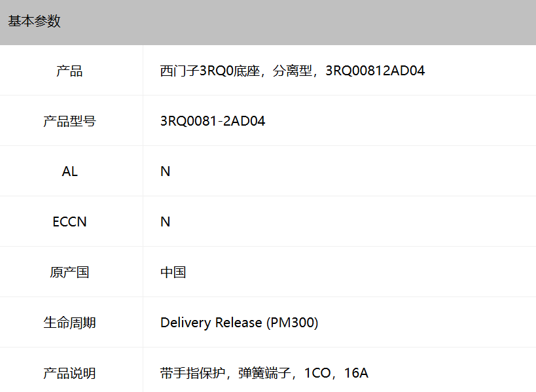
Task: Click model number 3RQ0081-2AD04
Action: coord(213,121)
